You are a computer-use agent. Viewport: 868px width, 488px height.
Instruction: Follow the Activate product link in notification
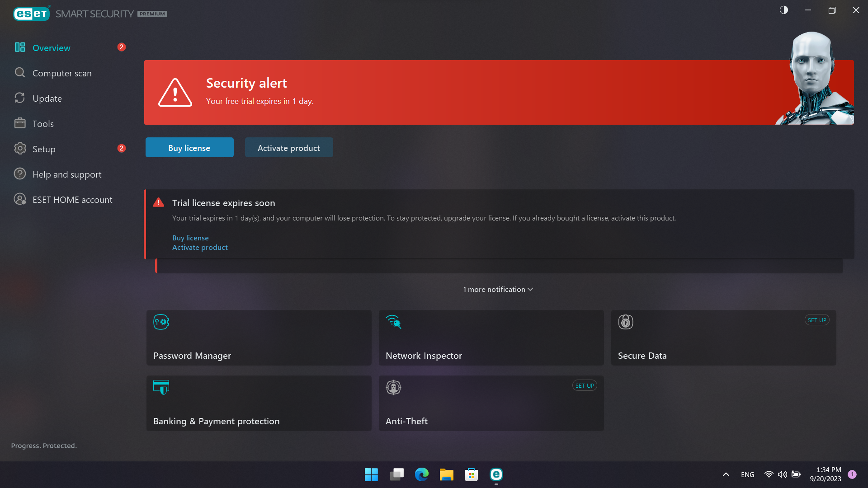pos(200,247)
